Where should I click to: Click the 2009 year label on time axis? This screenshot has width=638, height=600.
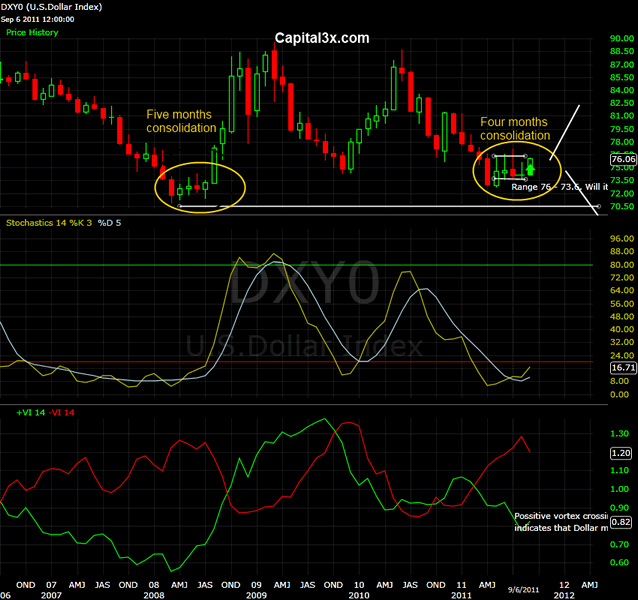(256, 595)
